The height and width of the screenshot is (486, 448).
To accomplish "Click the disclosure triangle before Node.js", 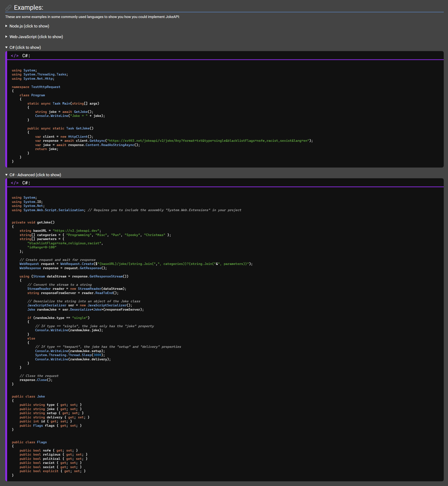I will [x=6, y=26].
